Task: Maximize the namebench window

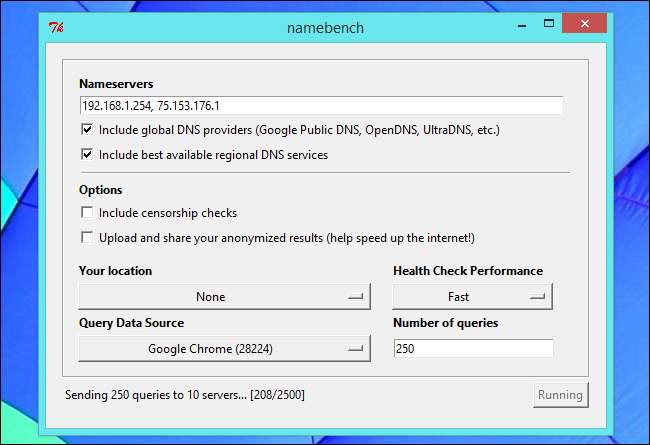Action: (549, 24)
